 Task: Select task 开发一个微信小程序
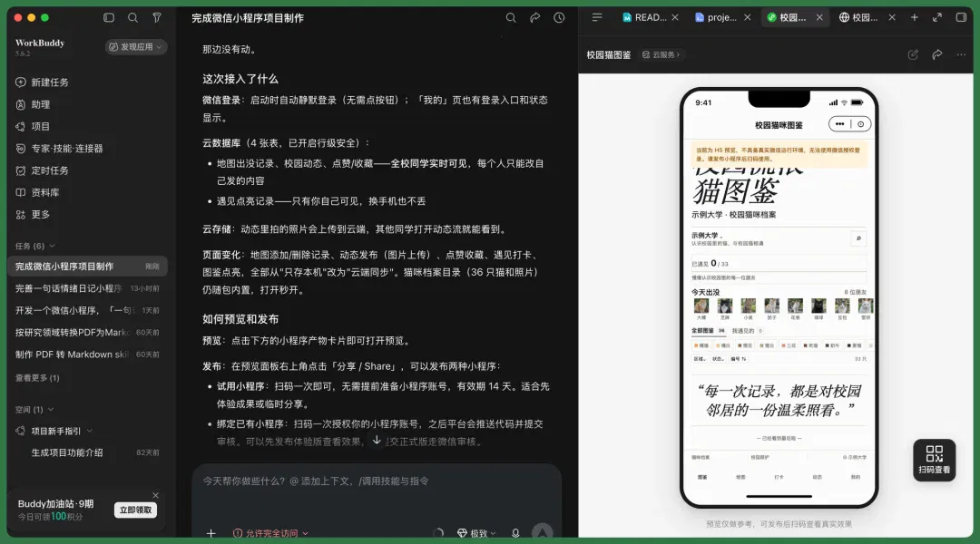tap(87, 310)
